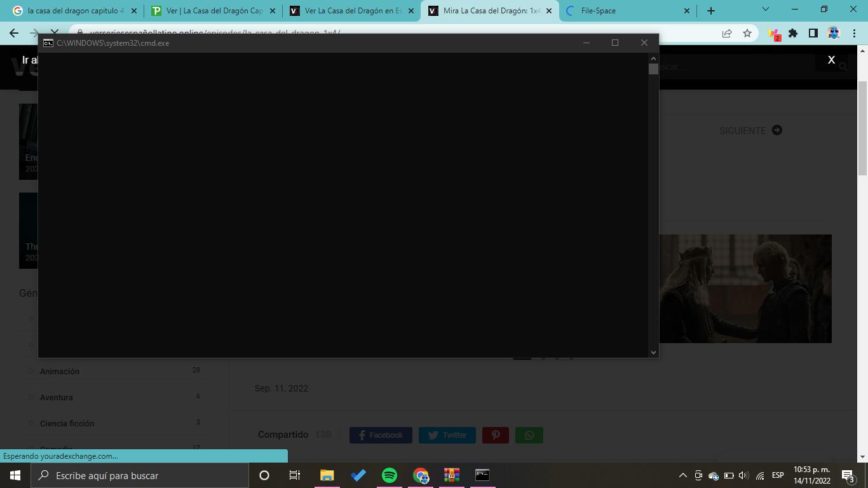868x488 pixels.
Task: Open Spotify from the taskbar
Action: point(390,475)
